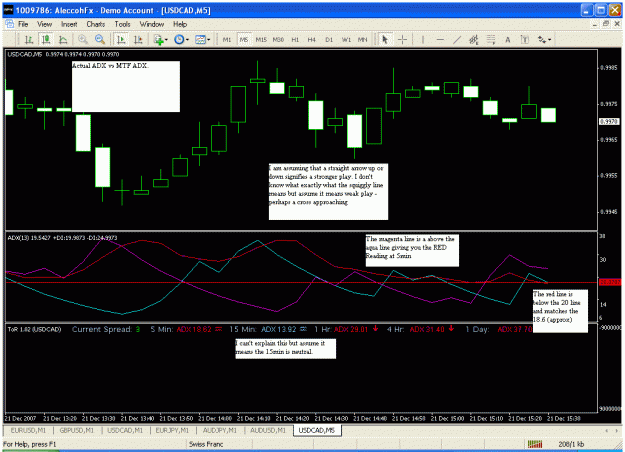Switch to the EURJPY,M1 chart tab
625x452 pixels.
[x=173, y=430]
